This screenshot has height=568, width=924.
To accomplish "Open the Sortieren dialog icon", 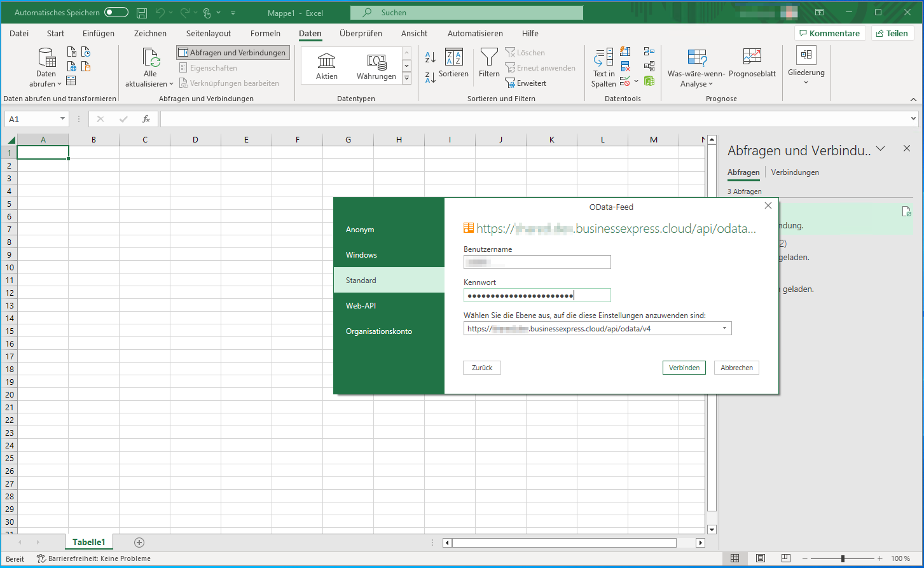I will point(453,58).
